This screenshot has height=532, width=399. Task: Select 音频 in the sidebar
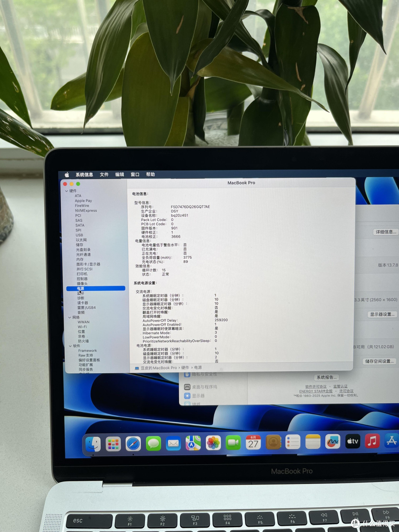tap(81, 312)
